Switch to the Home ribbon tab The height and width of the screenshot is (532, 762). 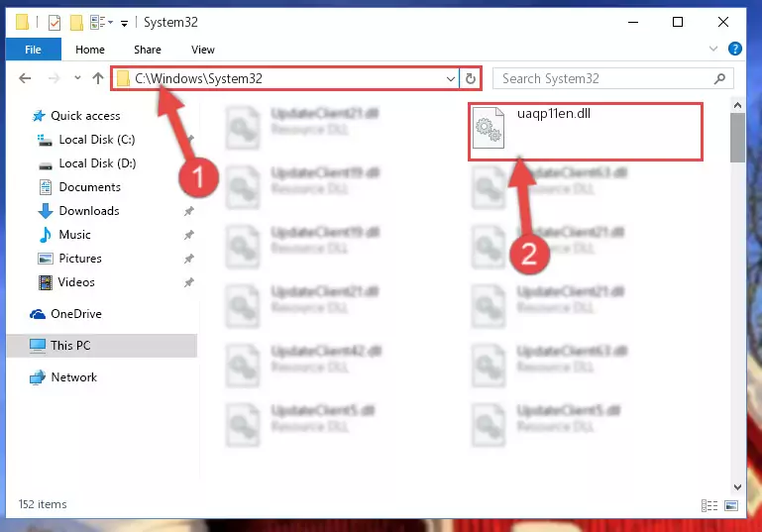[x=90, y=50]
